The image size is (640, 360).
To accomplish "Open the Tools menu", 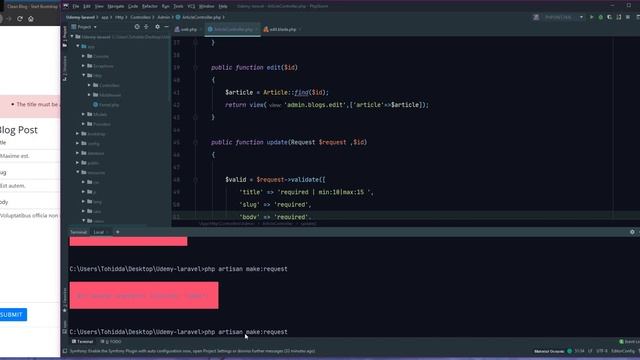I will point(178,6).
